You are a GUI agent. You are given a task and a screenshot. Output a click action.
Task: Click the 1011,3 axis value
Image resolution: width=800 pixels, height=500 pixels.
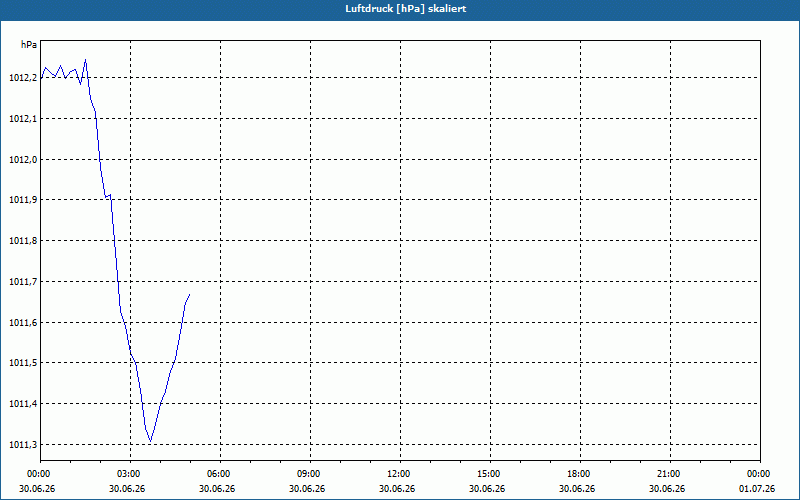coord(23,444)
